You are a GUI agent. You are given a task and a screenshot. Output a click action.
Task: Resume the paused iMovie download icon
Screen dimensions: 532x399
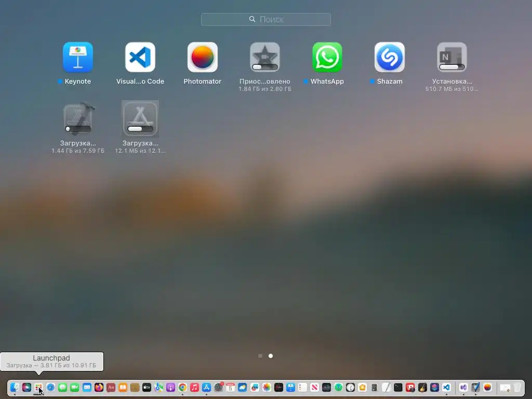pyautogui.click(x=265, y=57)
